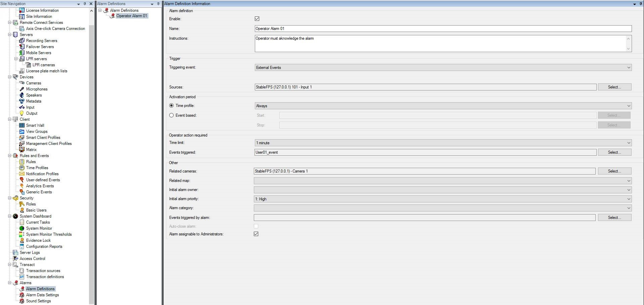Viewport: 644px width, 305px height.
Task: Open the Notification Profiles section
Action: coord(42,174)
